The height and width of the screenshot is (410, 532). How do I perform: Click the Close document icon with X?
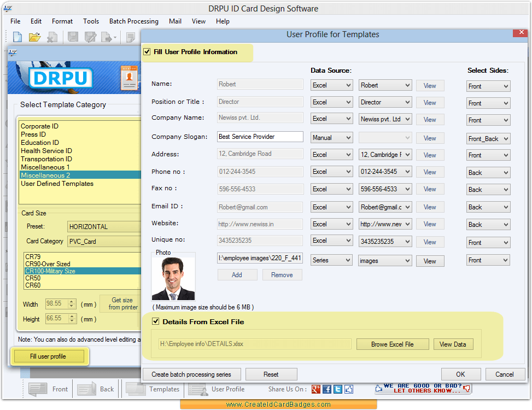pyautogui.click(x=52, y=37)
